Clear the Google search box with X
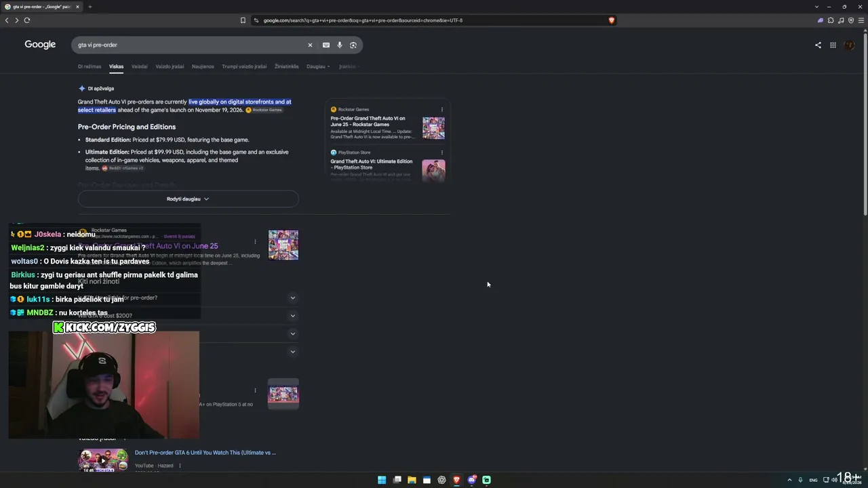The image size is (868, 488). click(x=310, y=45)
